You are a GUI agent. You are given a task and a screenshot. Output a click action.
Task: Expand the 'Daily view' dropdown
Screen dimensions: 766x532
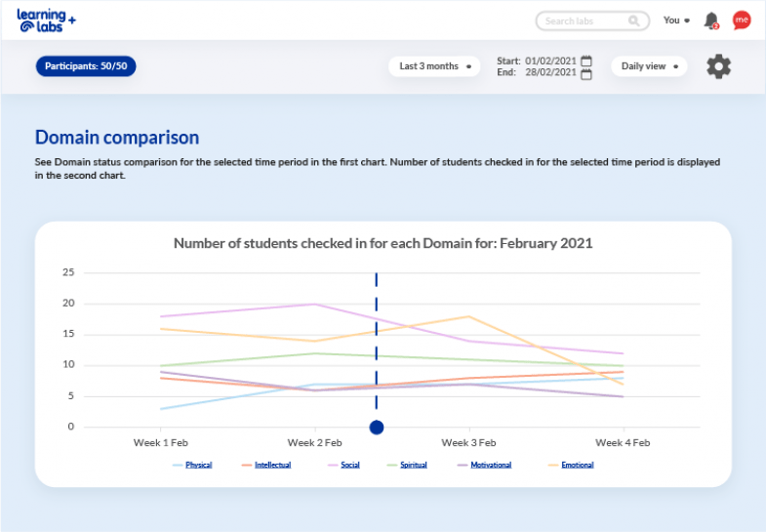coord(649,66)
